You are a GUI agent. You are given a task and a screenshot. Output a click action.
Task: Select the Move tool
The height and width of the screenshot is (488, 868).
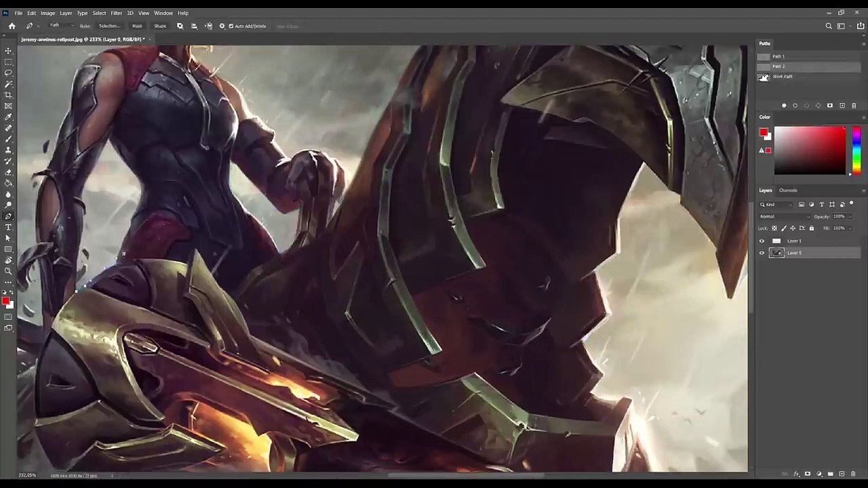click(x=8, y=51)
